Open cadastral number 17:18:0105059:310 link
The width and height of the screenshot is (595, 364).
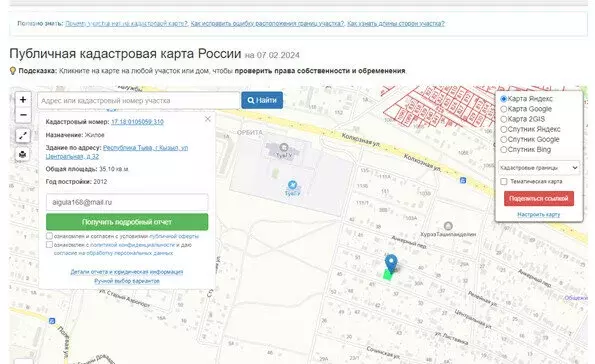click(x=137, y=122)
